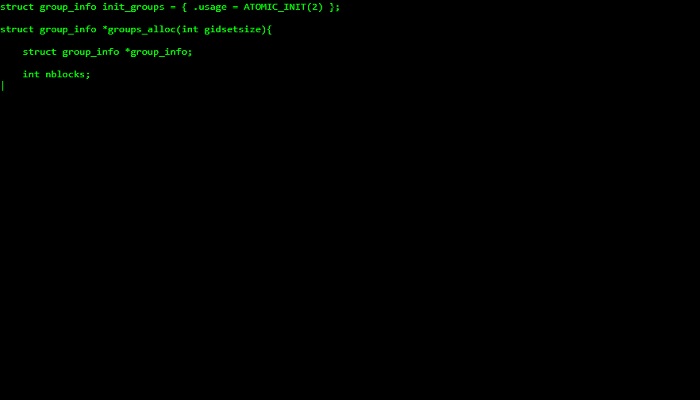The image size is (700, 400).
Task: Click the blinking text cursor line
Action: 3,86
